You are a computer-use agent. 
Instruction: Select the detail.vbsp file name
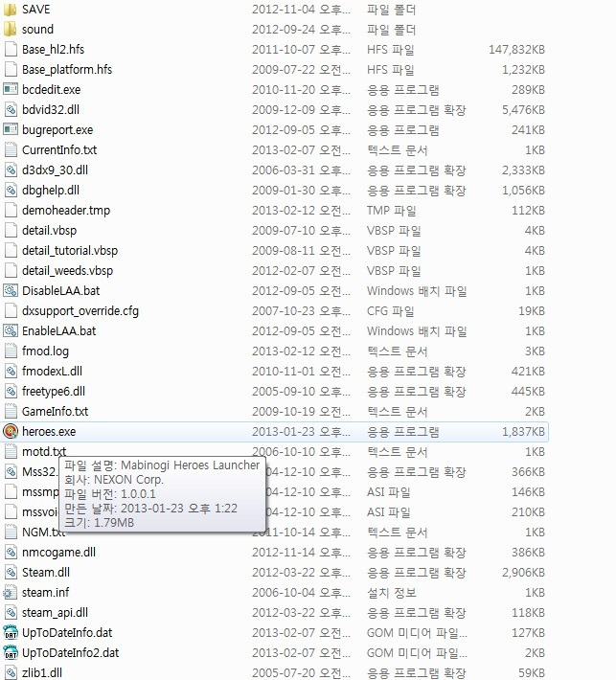(50, 230)
